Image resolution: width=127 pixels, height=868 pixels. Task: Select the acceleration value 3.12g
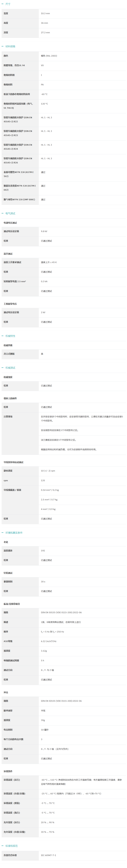coord(44,651)
